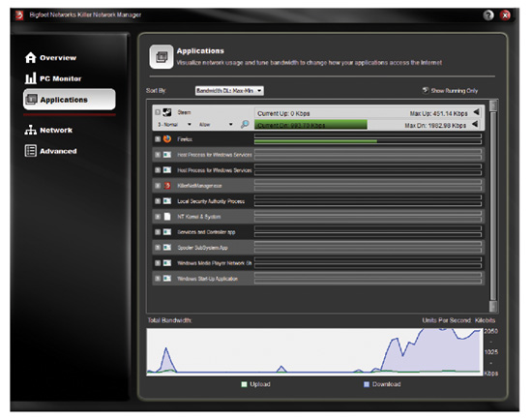Viewport: 531px width, 420px height.
Task: Expand the NT Kernel & System row
Action: pyautogui.click(x=158, y=217)
